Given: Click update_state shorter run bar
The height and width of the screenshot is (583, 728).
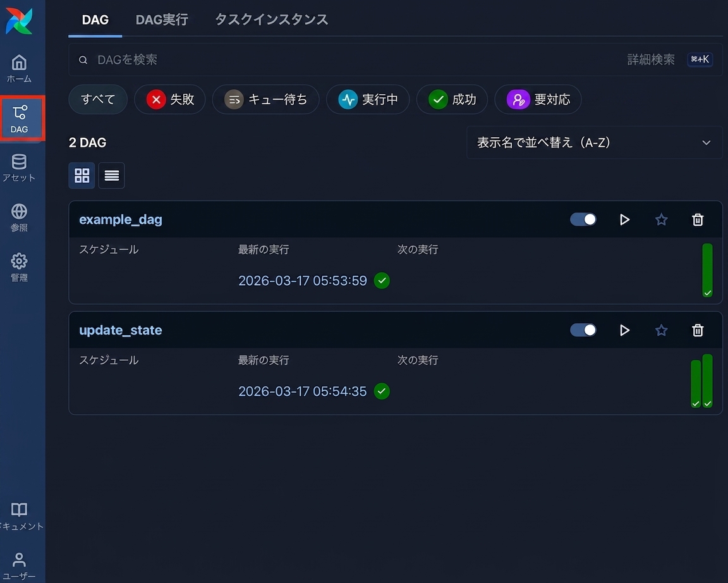Looking at the screenshot, I should pyautogui.click(x=696, y=384).
